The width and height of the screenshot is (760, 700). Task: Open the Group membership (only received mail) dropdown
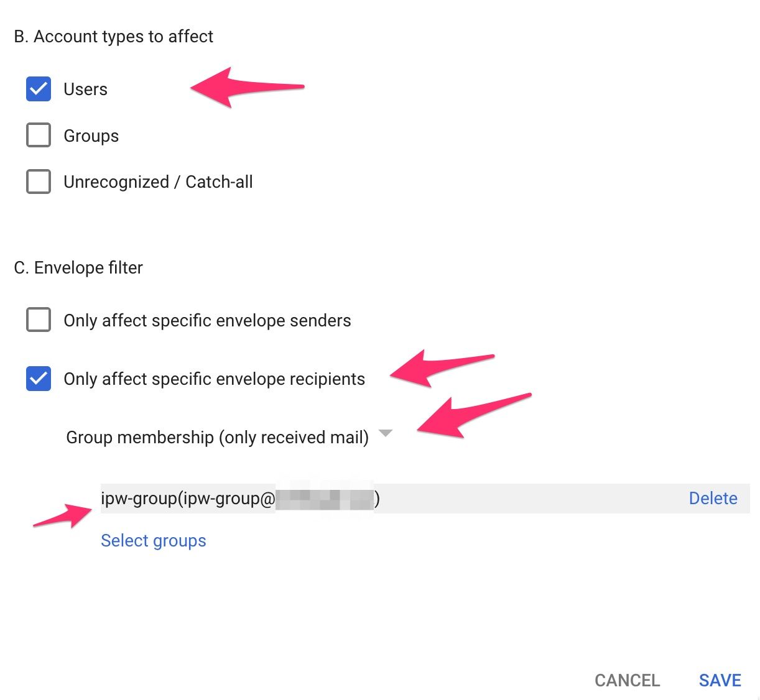click(x=217, y=437)
